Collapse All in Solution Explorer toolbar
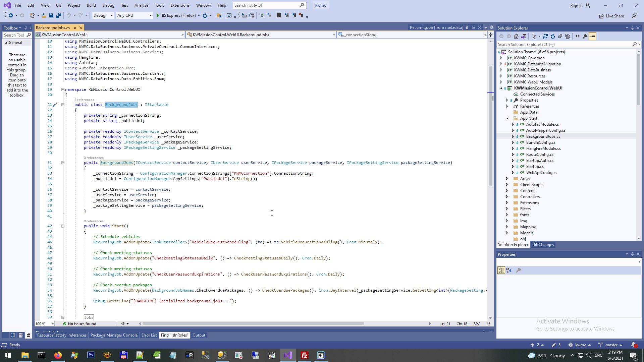Image resolution: width=644 pixels, height=362 pixels. point(560,36)
